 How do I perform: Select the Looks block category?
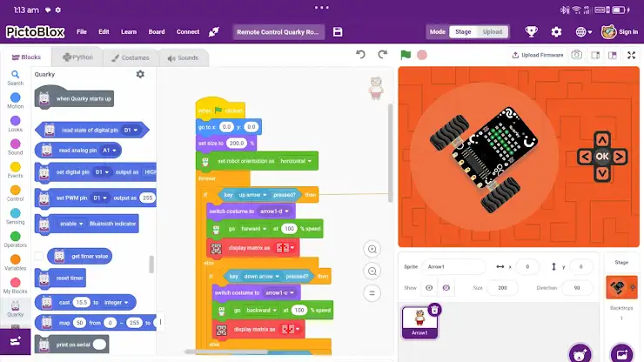point(15,124)
